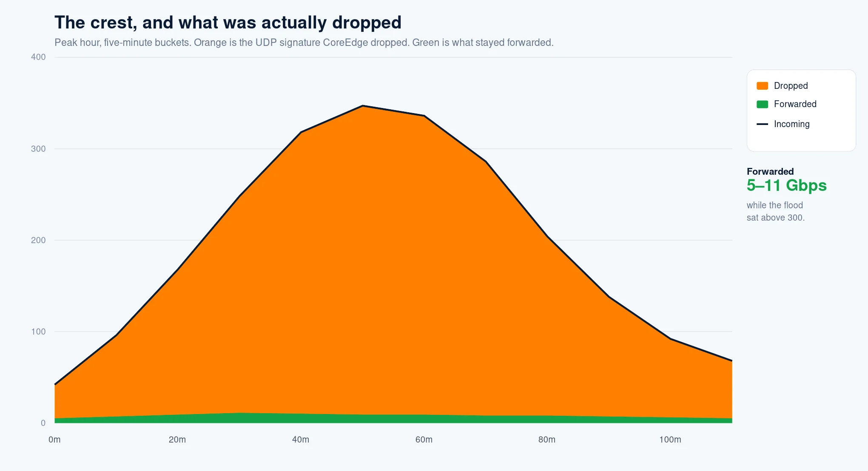
Task: Click the green 5–11 Gbps callout figure
Action: 787,185
